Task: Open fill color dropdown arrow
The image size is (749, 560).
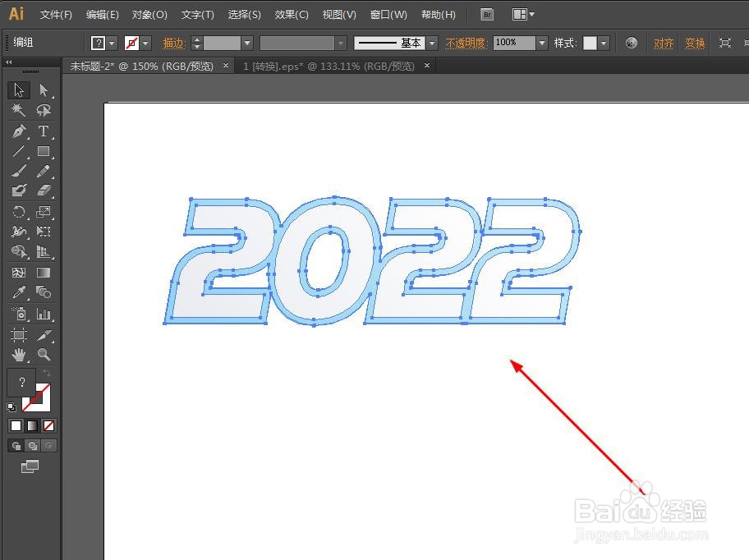Action: point(112,44)
